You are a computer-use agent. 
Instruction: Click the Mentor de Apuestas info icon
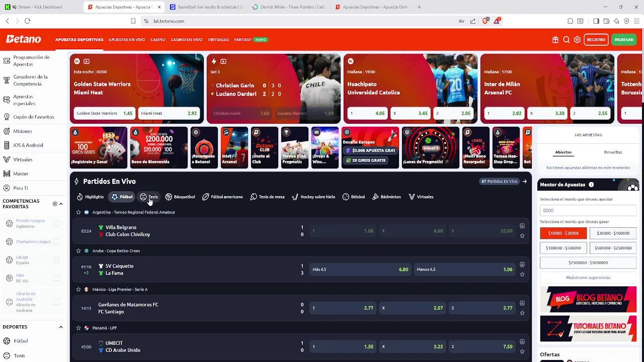(x=591, y=185)
